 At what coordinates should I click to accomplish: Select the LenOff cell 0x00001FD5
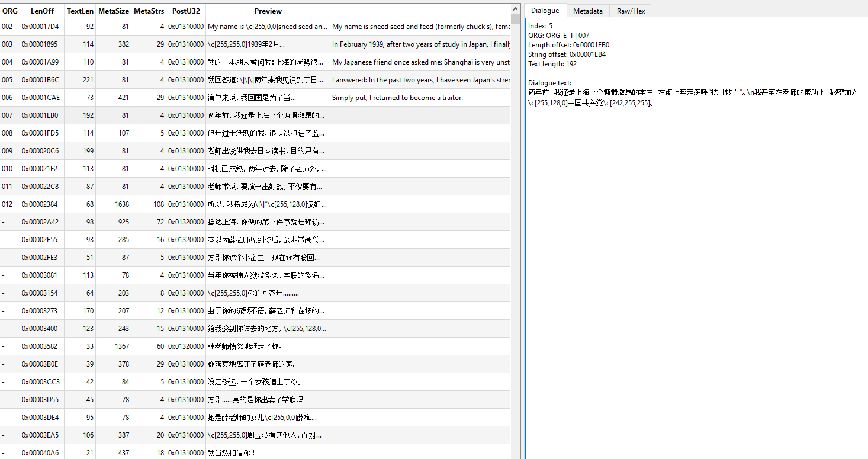click(41, 133)
